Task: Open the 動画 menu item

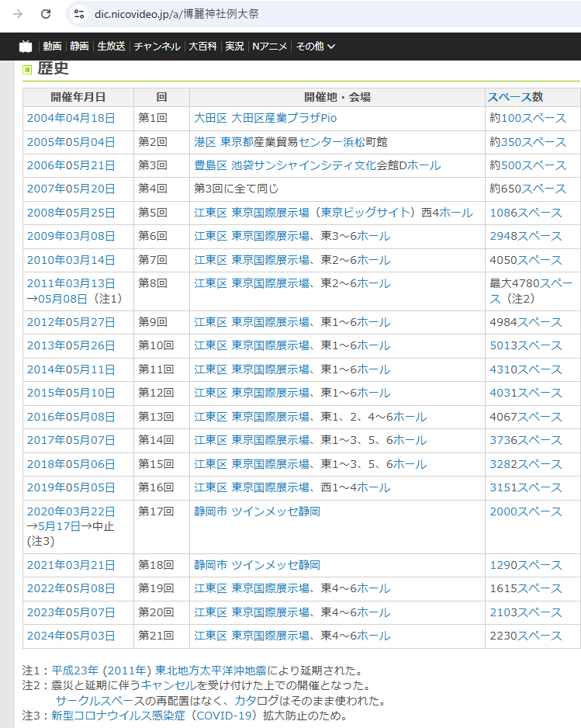Action: [x=52, y=47]
